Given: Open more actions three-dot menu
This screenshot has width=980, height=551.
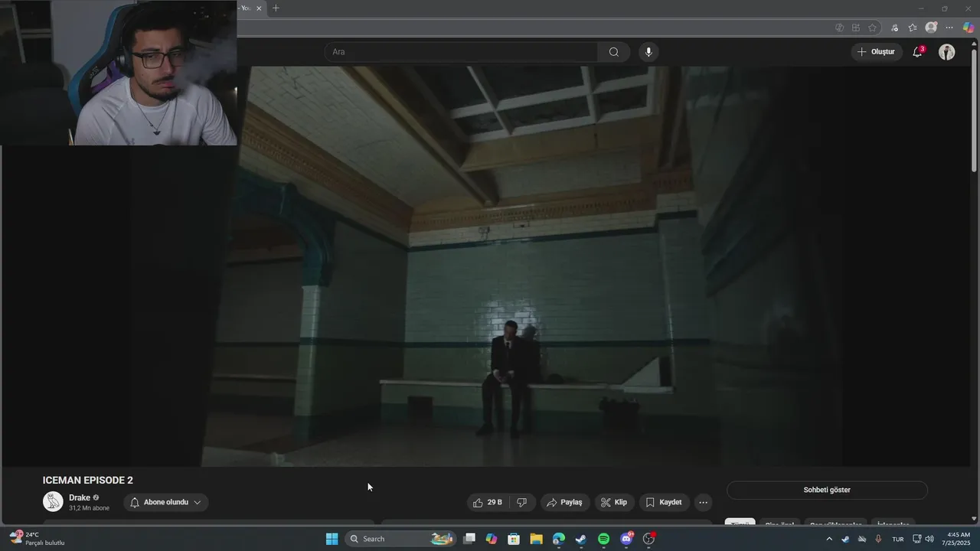Looking at the screenshot, I should pos(703,503).
